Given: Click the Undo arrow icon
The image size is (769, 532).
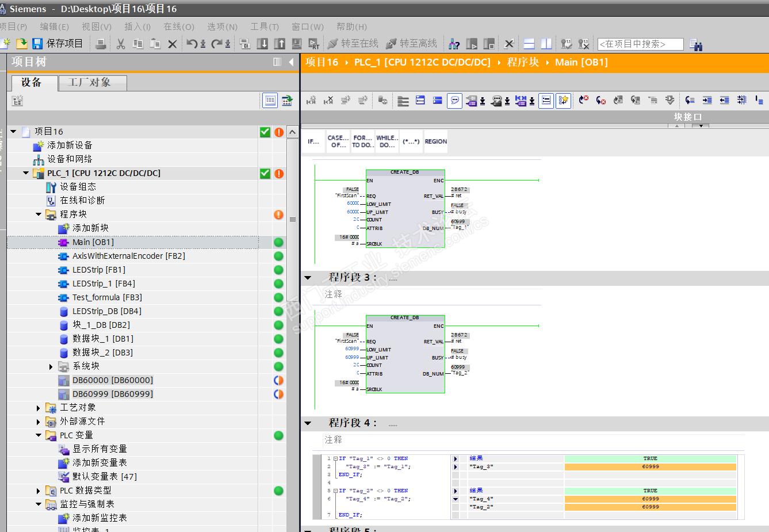Looking at the screenshot, I should (192, 44).
